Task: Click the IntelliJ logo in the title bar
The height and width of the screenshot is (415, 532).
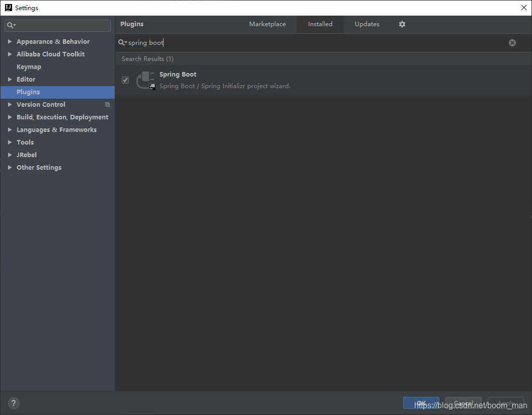Action: [9, 8]
